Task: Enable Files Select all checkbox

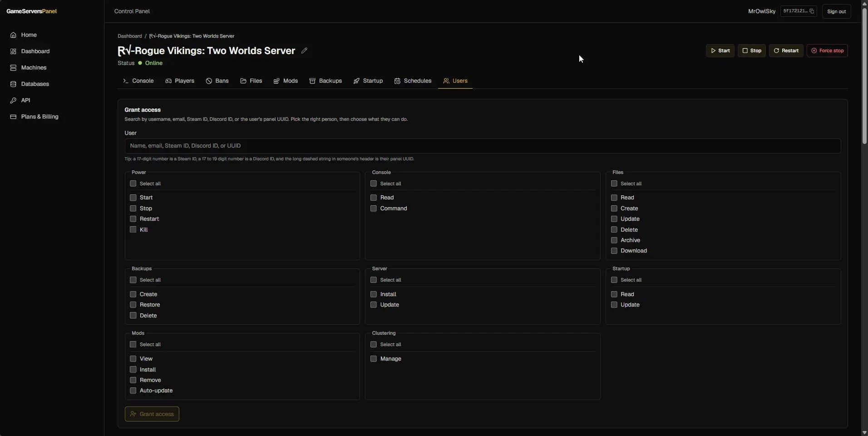Action: click(x=614, y=183)
